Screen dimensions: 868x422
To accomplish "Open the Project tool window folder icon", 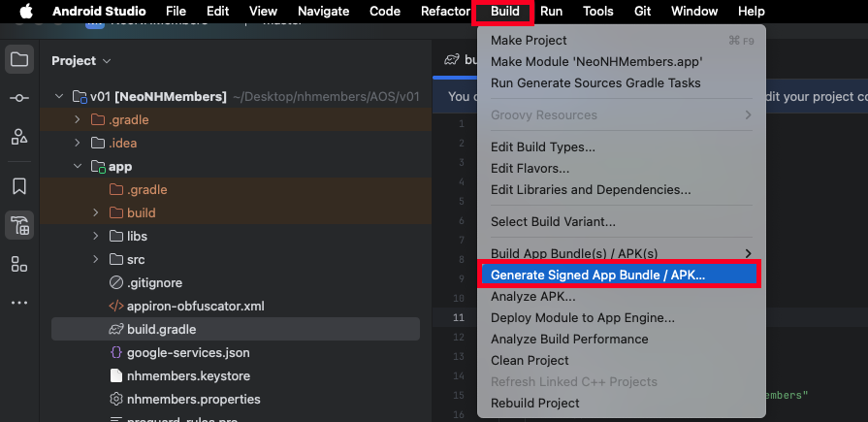I will [19, 60].
